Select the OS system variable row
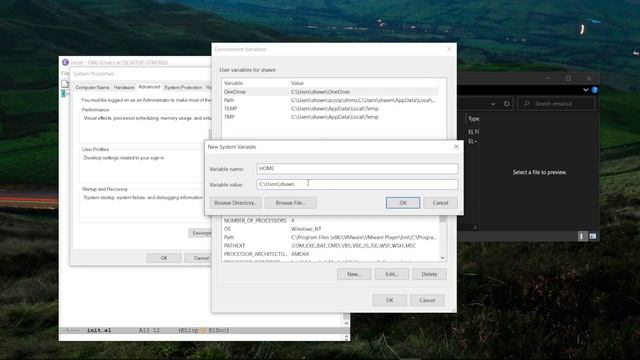The height and width of the screenshot is (360, 640). pyautogui.click(x=331, y=229)
